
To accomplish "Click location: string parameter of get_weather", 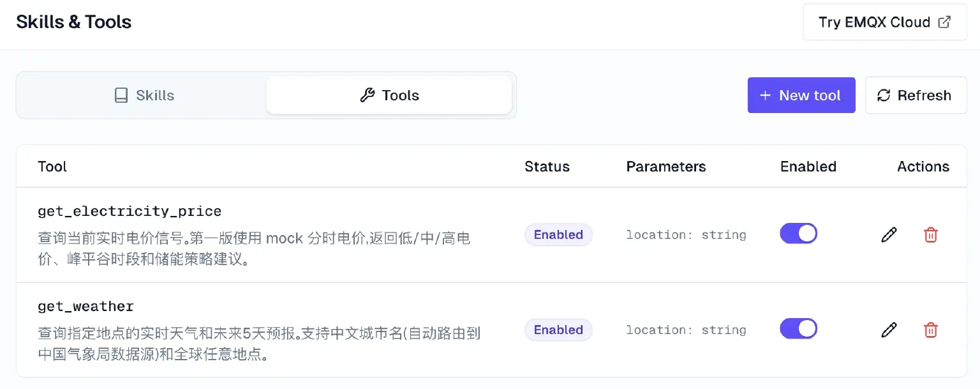I will click(686, 330).
